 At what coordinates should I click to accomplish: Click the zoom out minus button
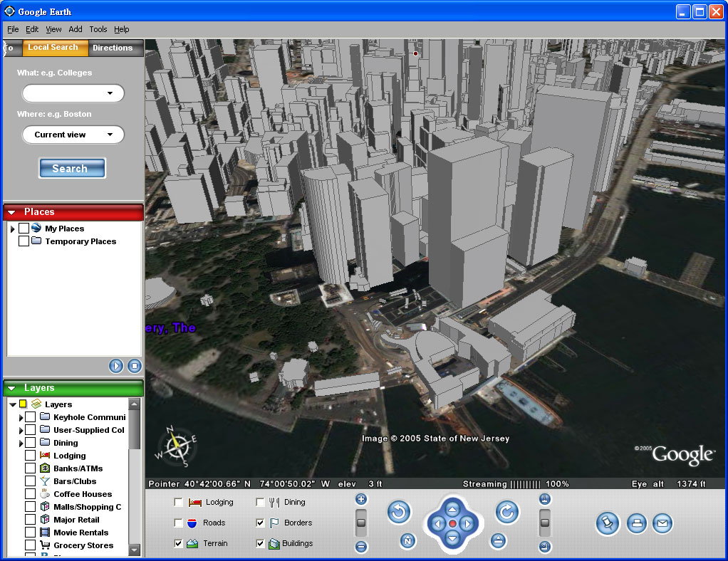pyautogui.click(x=360, y=547)
